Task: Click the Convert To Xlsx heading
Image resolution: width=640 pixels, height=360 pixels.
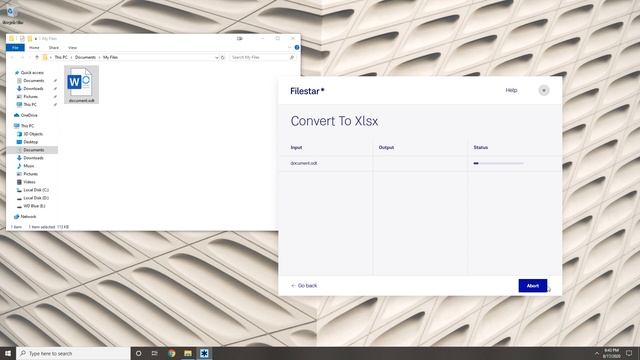Action: [x=334, y=121]
